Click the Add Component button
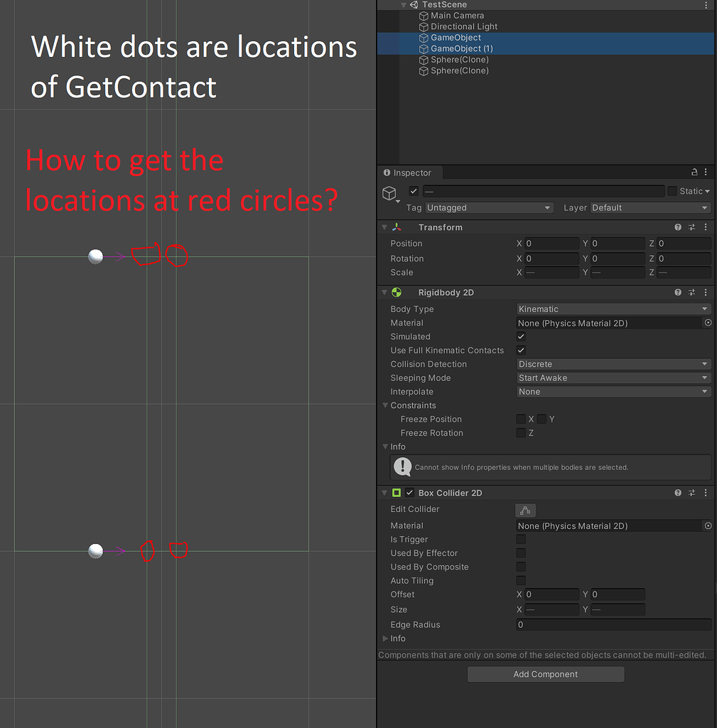 click(544, 674)
